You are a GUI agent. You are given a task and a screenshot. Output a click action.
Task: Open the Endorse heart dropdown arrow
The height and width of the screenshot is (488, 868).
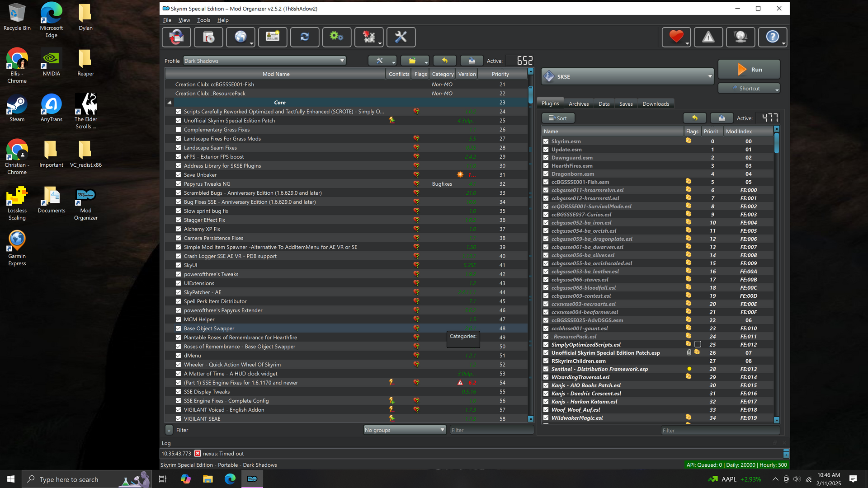pyautogui.click(x=687, y=43)
